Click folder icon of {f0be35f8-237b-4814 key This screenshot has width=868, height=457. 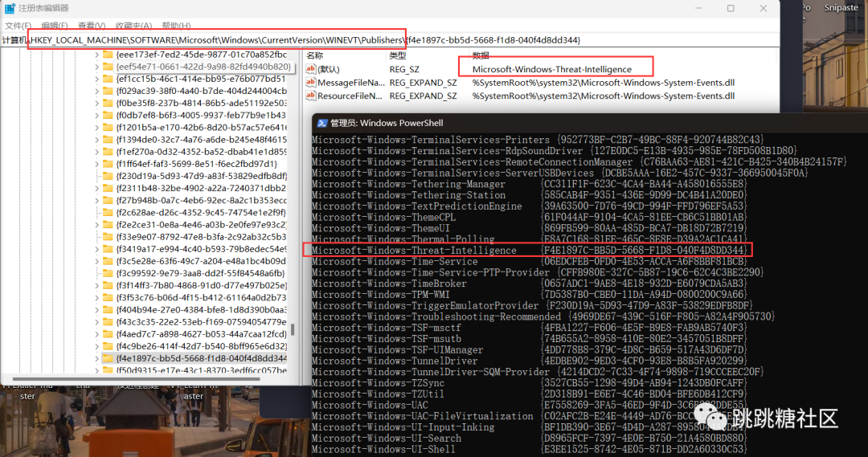(108, 103)
